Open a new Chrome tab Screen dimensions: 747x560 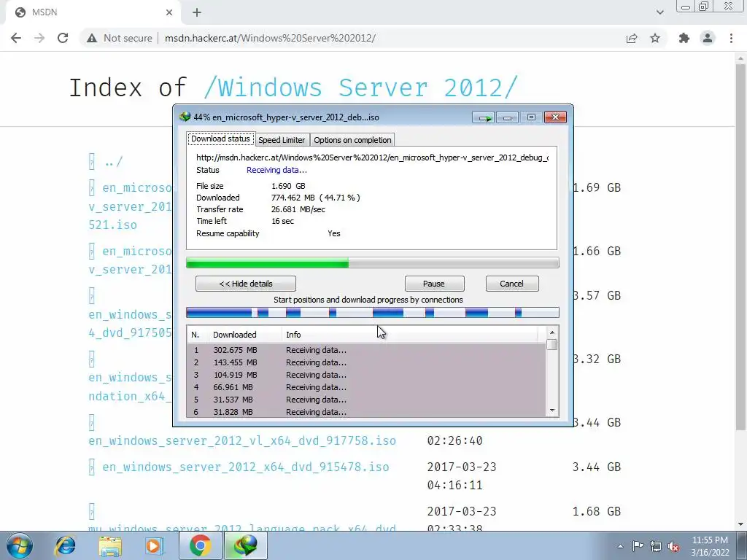coord(197,12)
